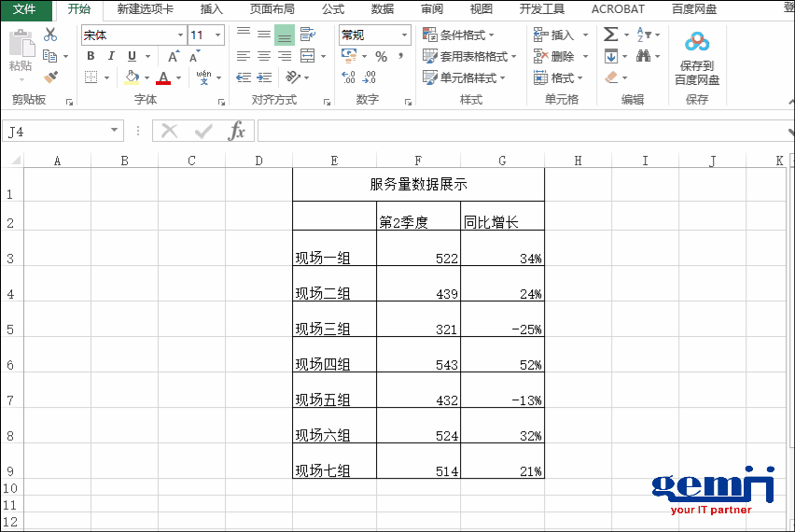Viewport: 795px width, 532px height.
Task: Click the red font color swatch
Action: pyautogui.click(x=164, y=78)
